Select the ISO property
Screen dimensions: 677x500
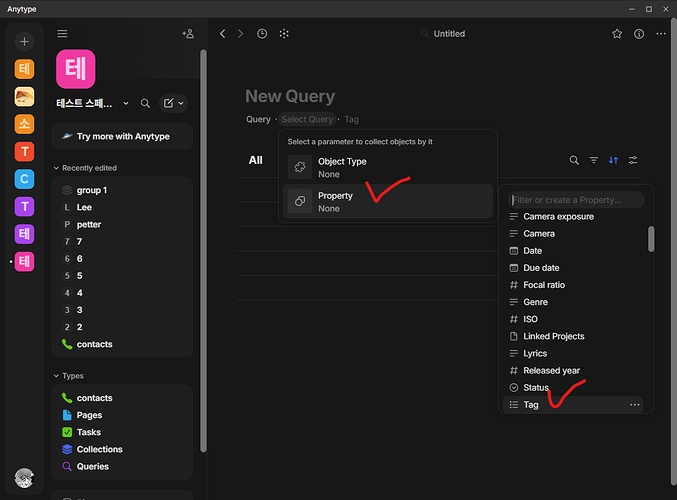pyautogui.click(x=573, y=319)
